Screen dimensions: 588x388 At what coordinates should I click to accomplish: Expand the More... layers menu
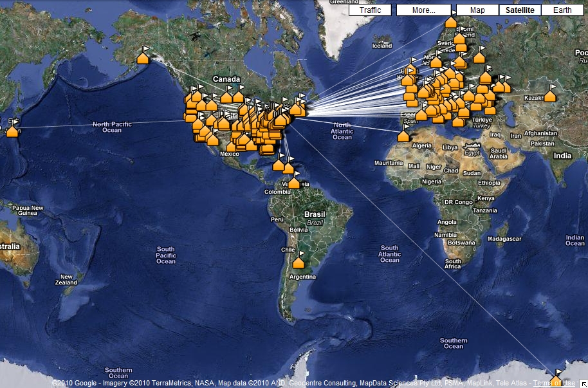click(x=423, y=10)
